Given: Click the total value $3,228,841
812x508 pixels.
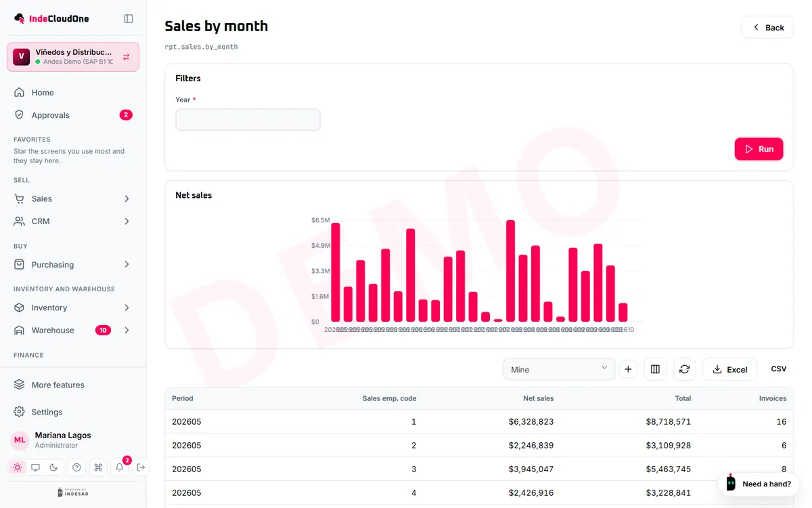Looking at the screenshot, I should click(669, 492).
